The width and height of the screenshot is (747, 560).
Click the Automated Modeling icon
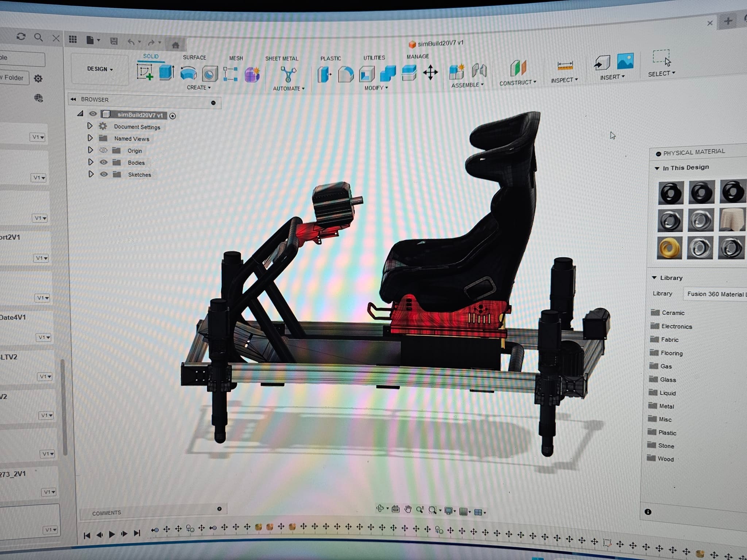288,74
